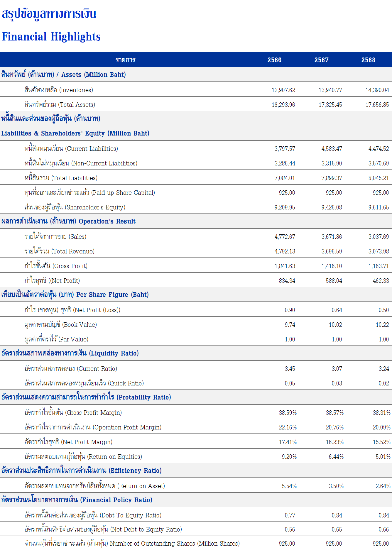Click the Operation Profit Margin row label
The image size is (392, 550).
[x=93, y=427]
